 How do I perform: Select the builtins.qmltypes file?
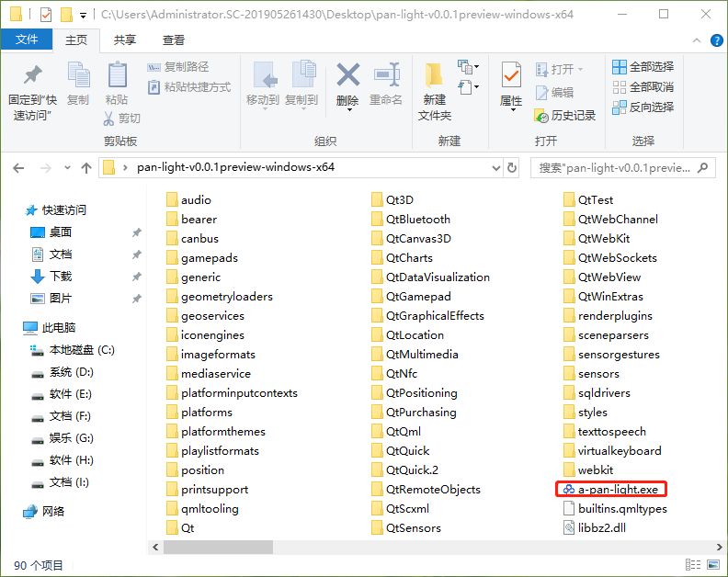[615, 509]
